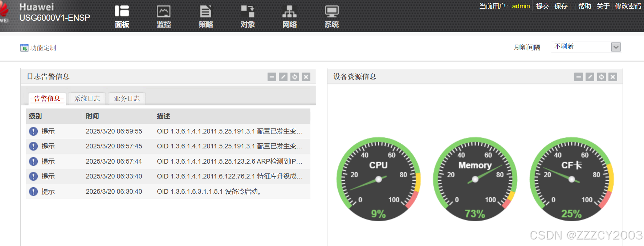Open the 面板 dashboard icon
Image resolution: width=644 pixels, height=246 pixels.
click(122, 12)
